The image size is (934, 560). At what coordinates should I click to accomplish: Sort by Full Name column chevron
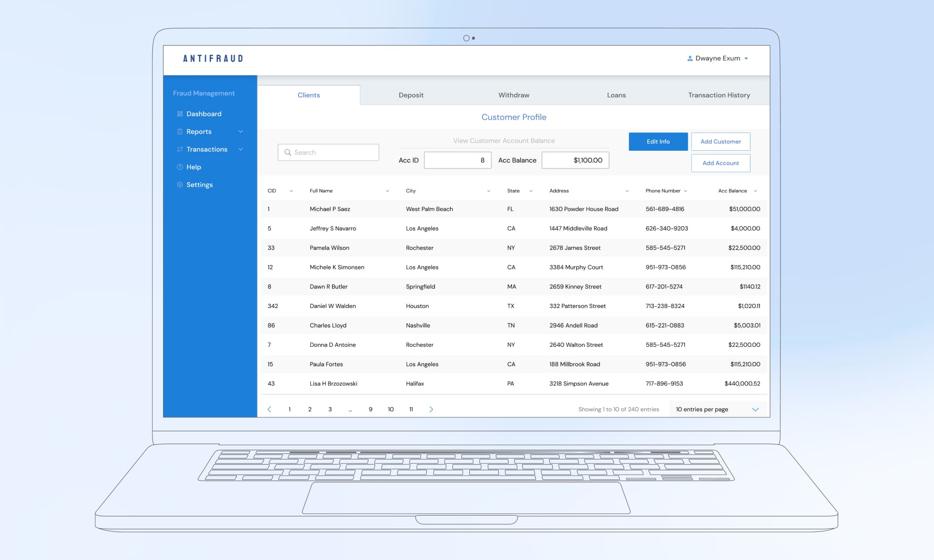click(x=387, y=191)
